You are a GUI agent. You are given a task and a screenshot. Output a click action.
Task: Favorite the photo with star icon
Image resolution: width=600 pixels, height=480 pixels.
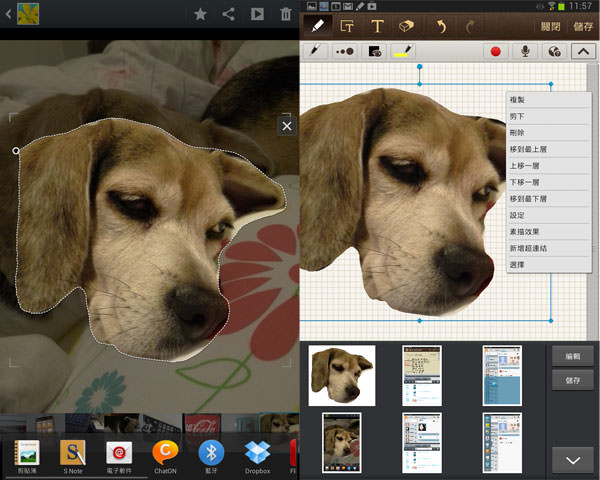pos(200,14)
